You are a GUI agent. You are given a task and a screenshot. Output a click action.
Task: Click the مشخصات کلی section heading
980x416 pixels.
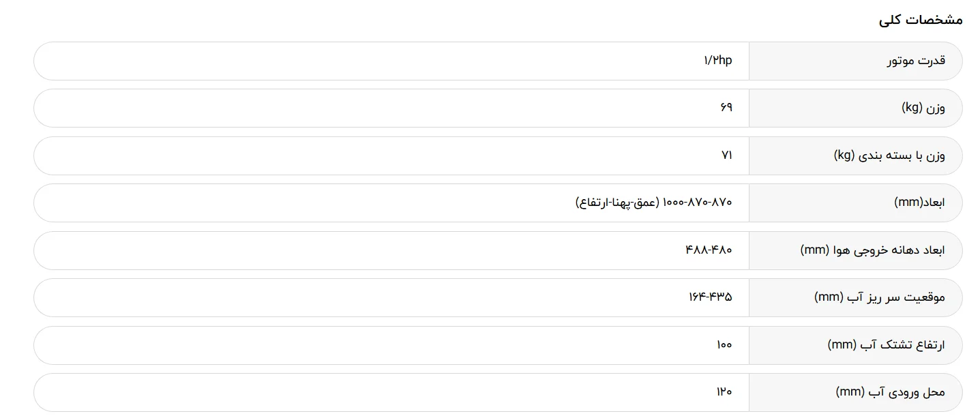921,20
